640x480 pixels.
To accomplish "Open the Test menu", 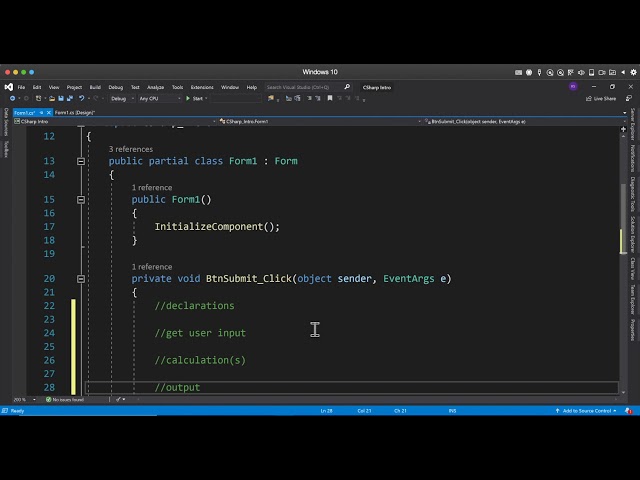I will [135, 87].
